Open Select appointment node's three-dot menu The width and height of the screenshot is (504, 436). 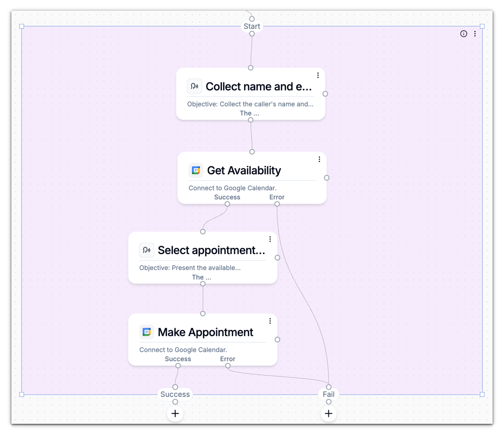(270, 239)
